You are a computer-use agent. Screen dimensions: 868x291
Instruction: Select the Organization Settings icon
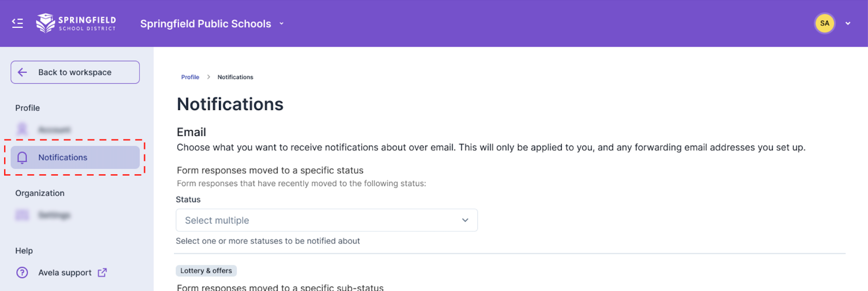tap(22, 215)
